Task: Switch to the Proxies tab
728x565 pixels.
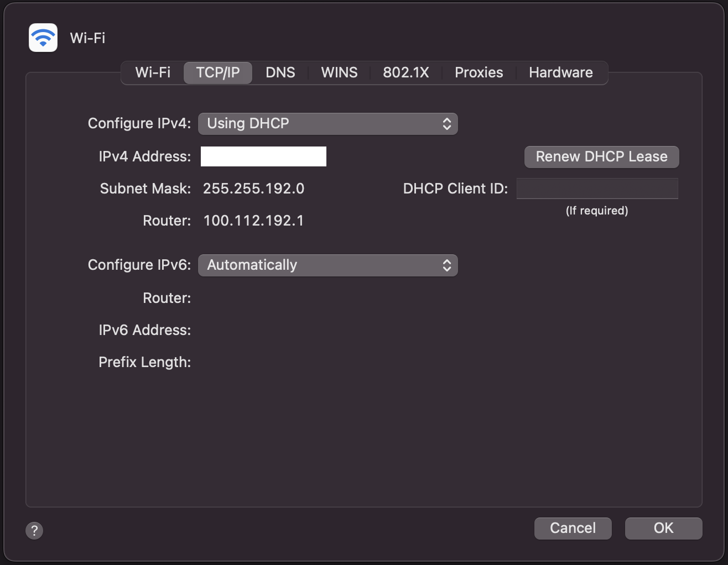Action: (x=478, y=72)
